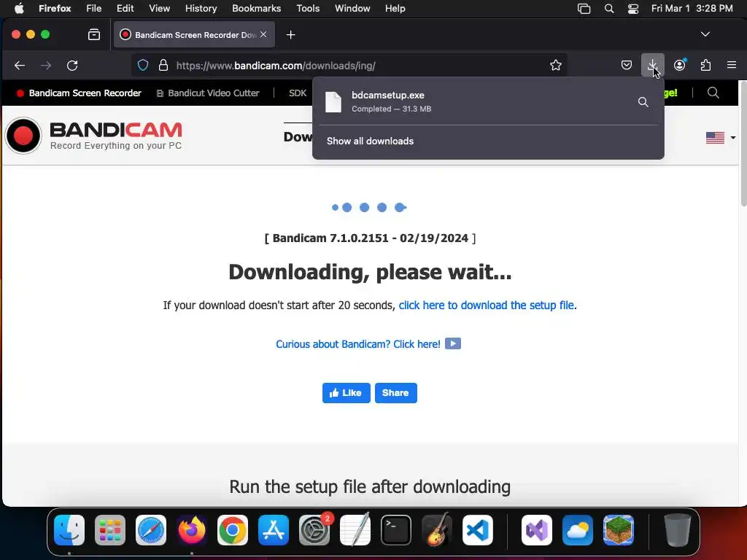Toggle the downloads toolbar button
The image size is (747, 560).
point(653,65)
